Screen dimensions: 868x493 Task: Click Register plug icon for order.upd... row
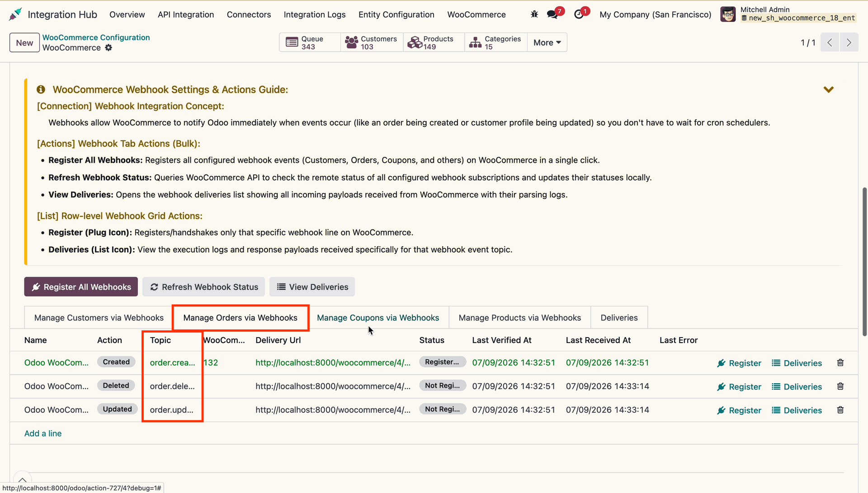click(739, 410)
